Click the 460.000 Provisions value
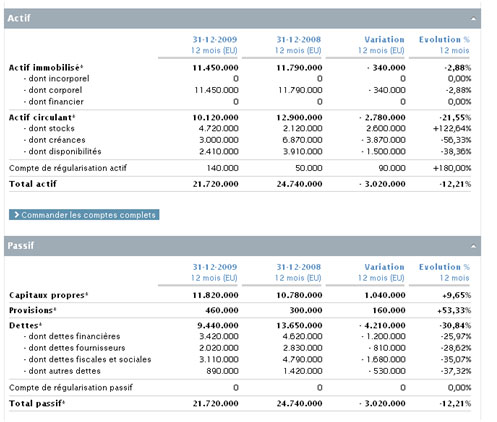 pyautogui.click(x=222, y=310)
